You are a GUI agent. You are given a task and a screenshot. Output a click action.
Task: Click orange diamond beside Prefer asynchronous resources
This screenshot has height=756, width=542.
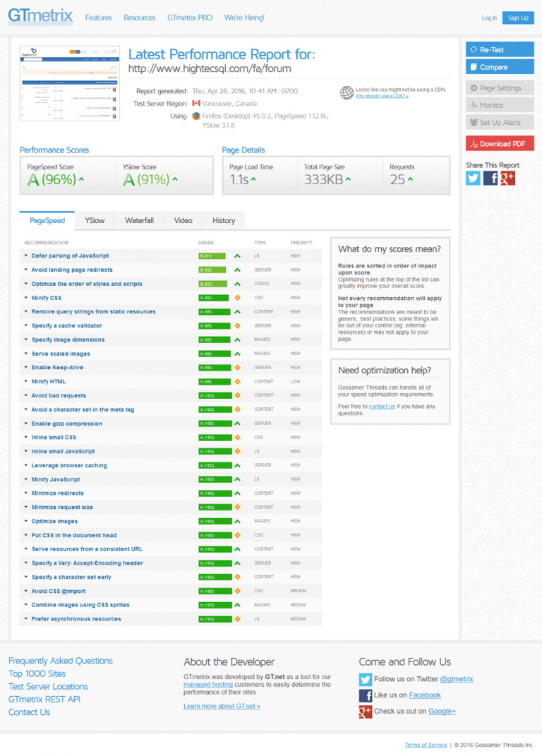[x=237, y=619]
